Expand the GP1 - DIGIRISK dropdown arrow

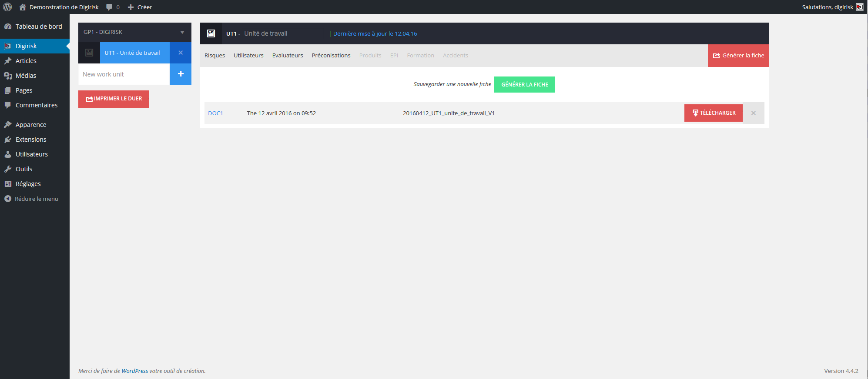point(182,32)
